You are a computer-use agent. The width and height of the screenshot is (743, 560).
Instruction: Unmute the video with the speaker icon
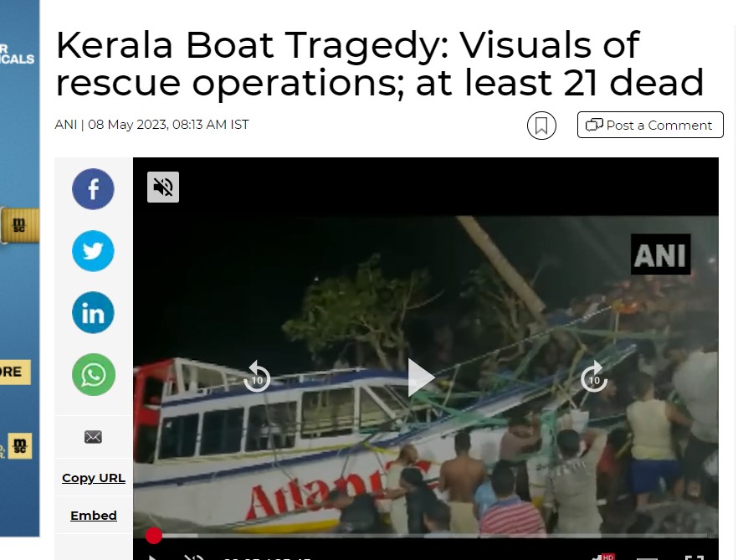point(163,187)
